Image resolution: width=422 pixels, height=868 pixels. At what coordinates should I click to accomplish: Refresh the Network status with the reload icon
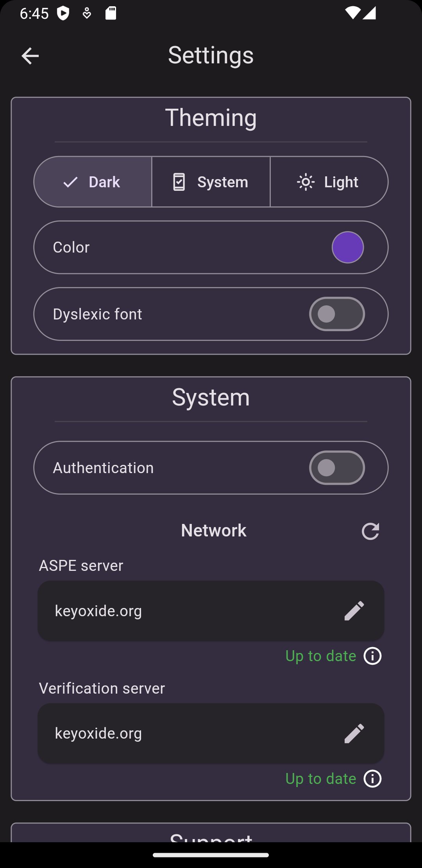point(370,531)
